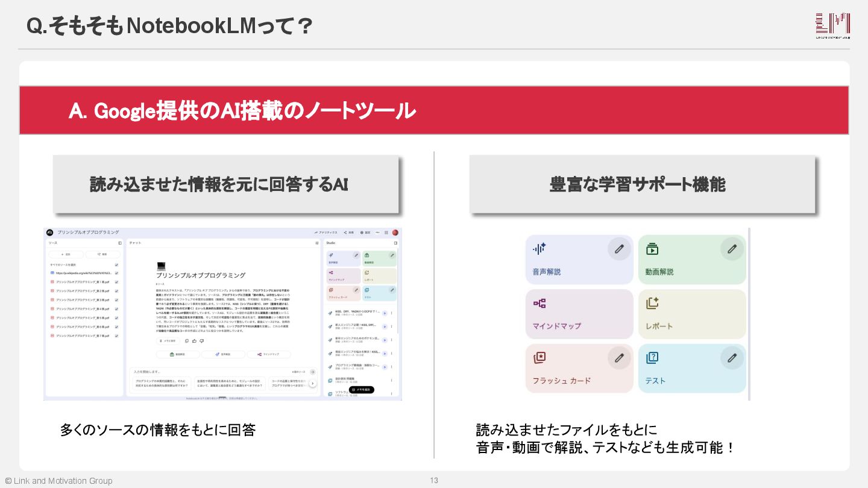Open the large マインドマップ Studio card

[579, 314]
